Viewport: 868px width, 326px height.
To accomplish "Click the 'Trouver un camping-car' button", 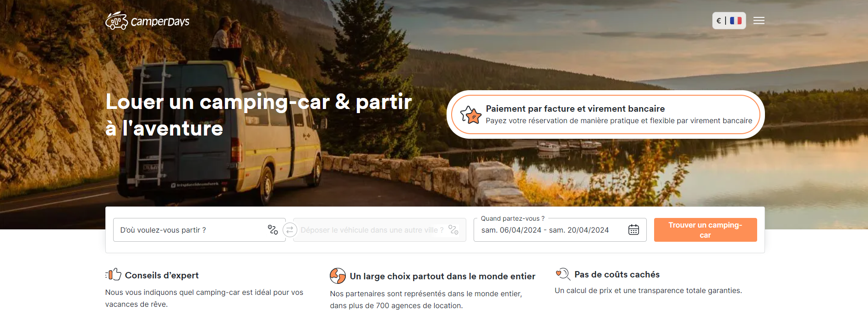I will pyautogui.click(x=705, y=230).
